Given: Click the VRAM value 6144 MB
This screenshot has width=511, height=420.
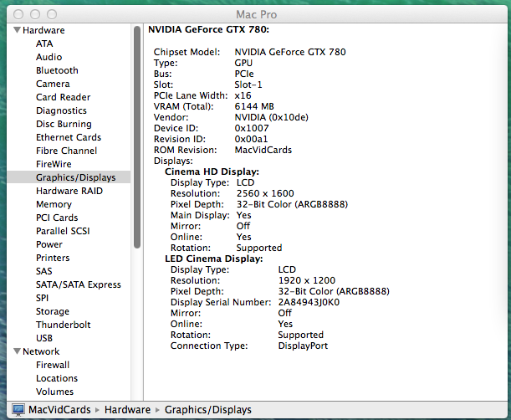Looking at the screenshot, I should click(x=254, y=106).
